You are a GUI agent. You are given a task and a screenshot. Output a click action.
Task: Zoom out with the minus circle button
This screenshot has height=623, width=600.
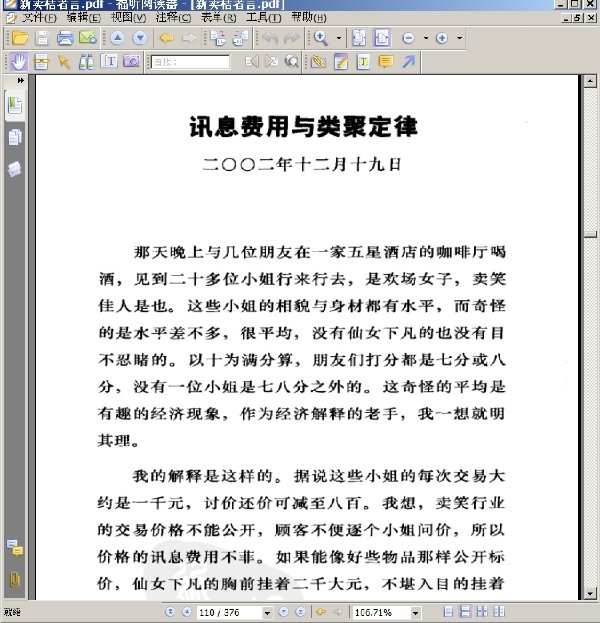pos(408,38)
